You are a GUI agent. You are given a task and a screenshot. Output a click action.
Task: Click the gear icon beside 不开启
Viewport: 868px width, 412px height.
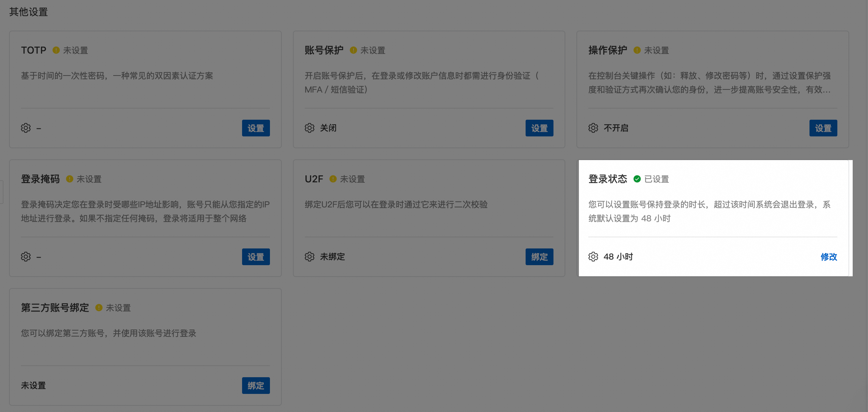[593, 128]
